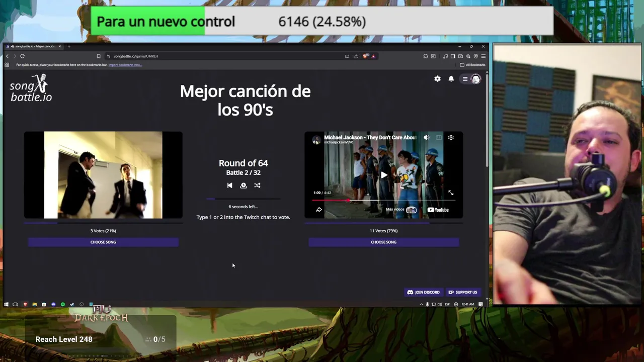The height and width of the screenshot is (362, 644).
Task: Click the shuffle icon under Battle 2 / 32
Action: 257,186
